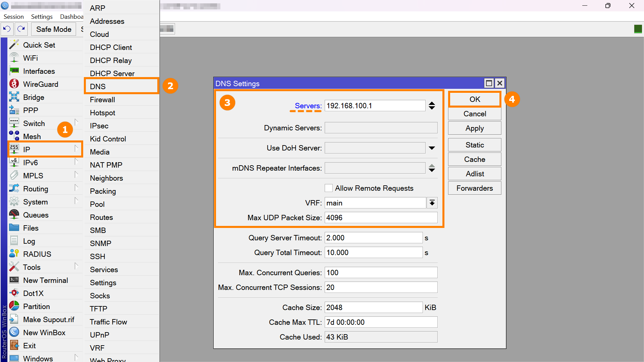Click the System gear icon
The image size is (644, 362).
coord(14,202)
